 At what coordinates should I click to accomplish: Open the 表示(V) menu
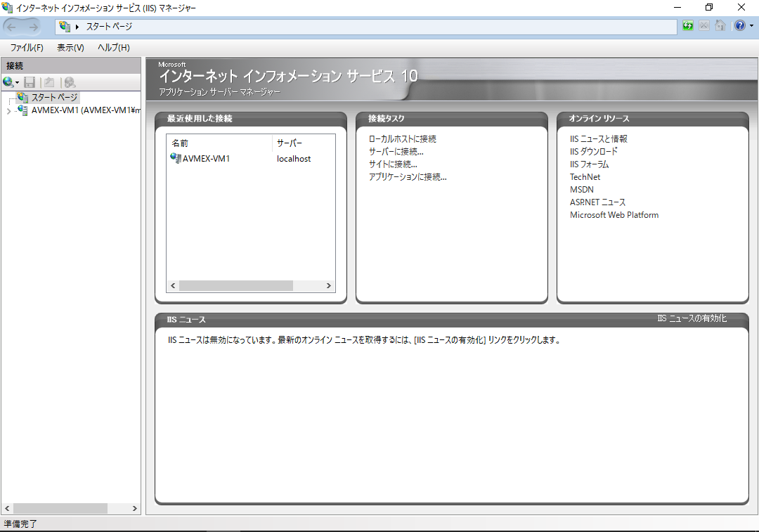click(71, 48)
